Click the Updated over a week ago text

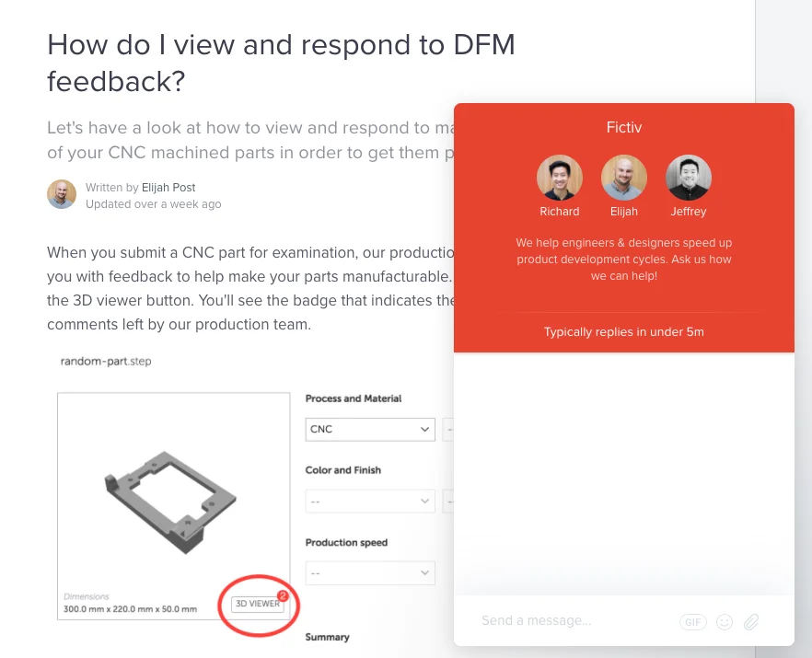tap(153, 204)
